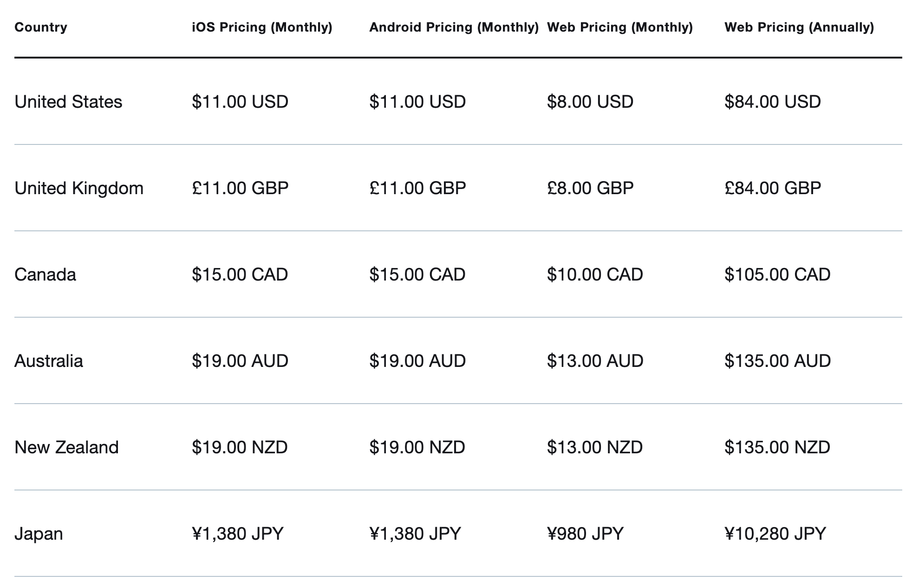This screenshot has width=912, height=588.
Task: Click the £11.00 GBP Android price
Action: [417, 188]
